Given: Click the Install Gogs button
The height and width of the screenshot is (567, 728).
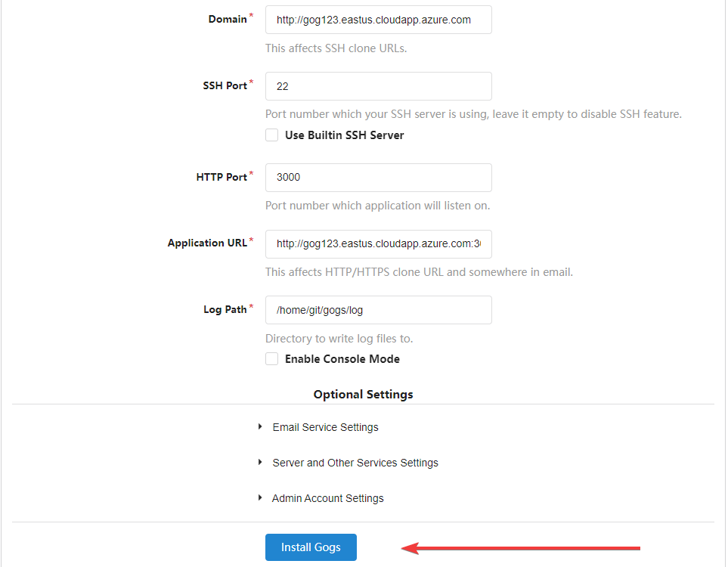Looking at the screenshot, I should 311,547.
